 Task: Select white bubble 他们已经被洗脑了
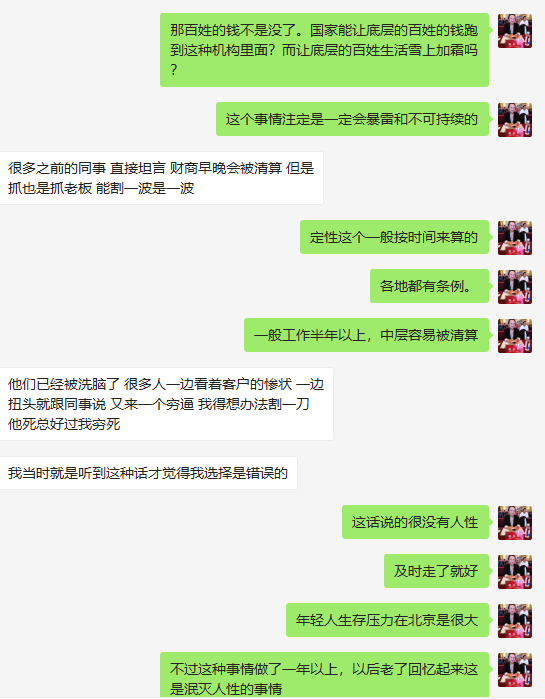pos(166,404)
